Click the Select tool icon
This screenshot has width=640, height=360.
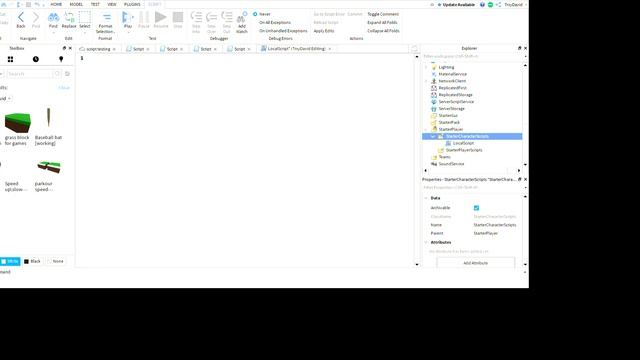pyautogui.click(x=84, y=17)
